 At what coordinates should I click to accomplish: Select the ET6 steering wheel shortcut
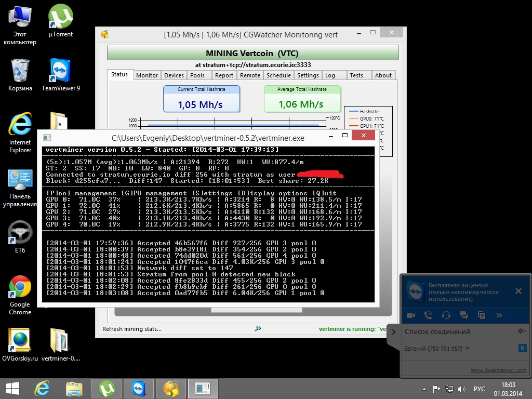tap(20, 237)
